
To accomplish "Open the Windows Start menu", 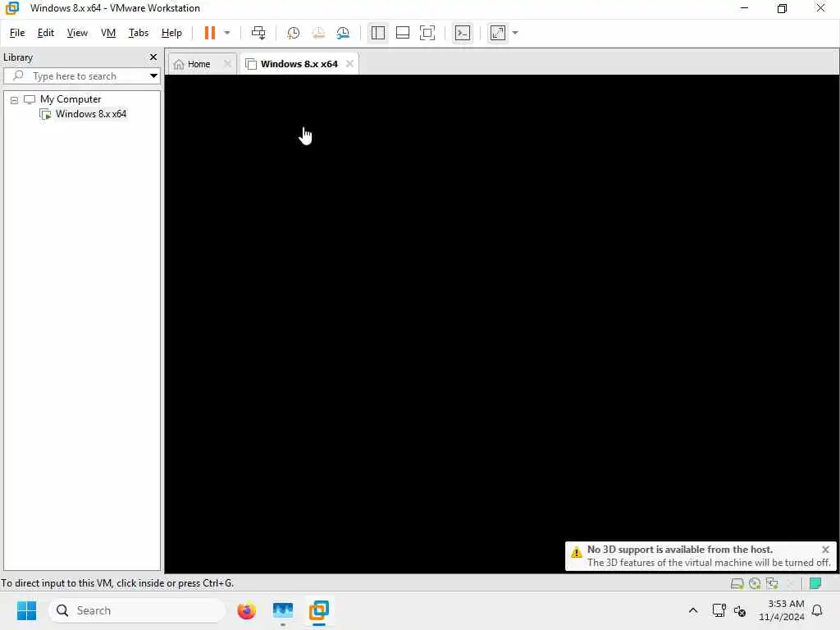I will (26, 610).
